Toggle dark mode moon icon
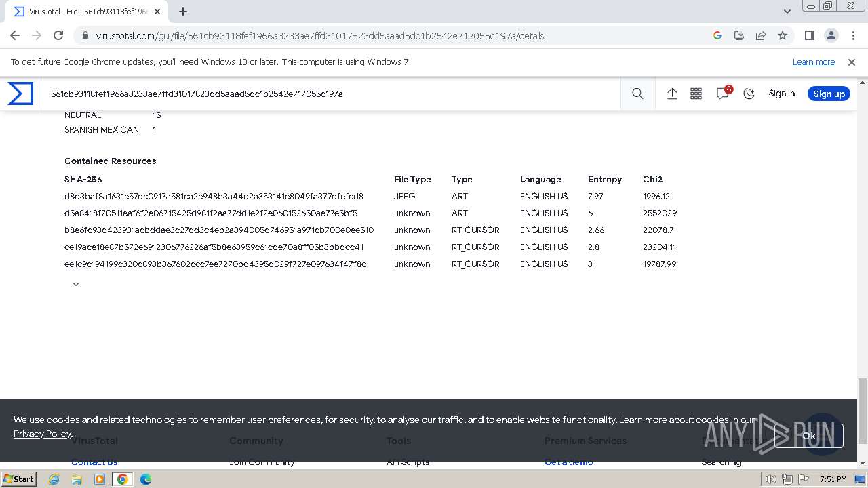The width and height of the screenshot is (868, 488). (749, 94)
